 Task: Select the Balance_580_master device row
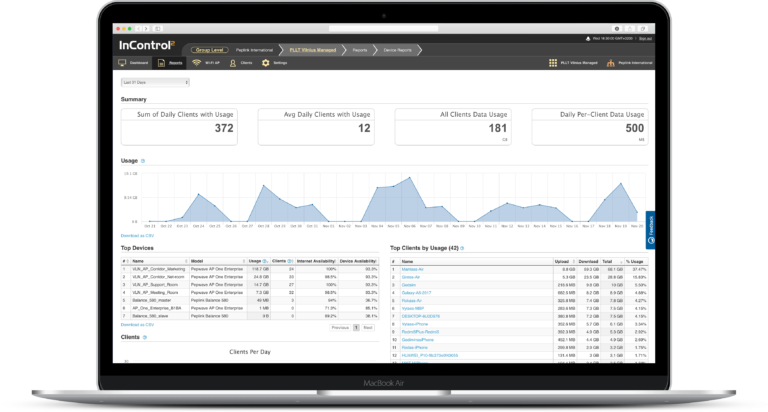[x=250, y=300]
